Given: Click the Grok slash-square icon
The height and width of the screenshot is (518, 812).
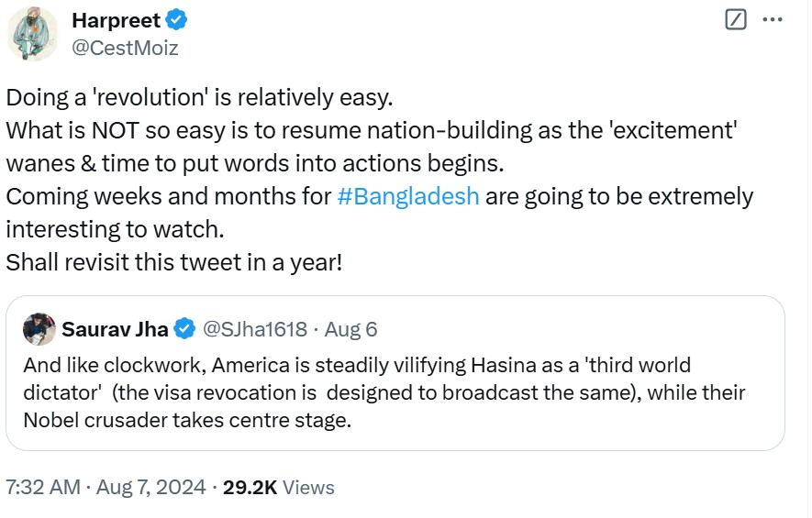Looking at the screenshot, I should click(736, 19).
